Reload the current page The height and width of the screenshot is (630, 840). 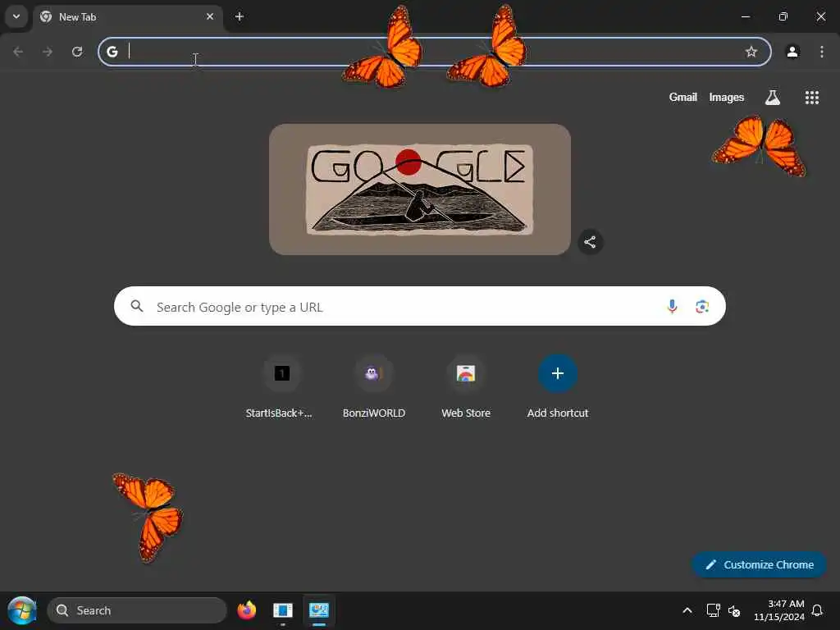coord(77,52)
